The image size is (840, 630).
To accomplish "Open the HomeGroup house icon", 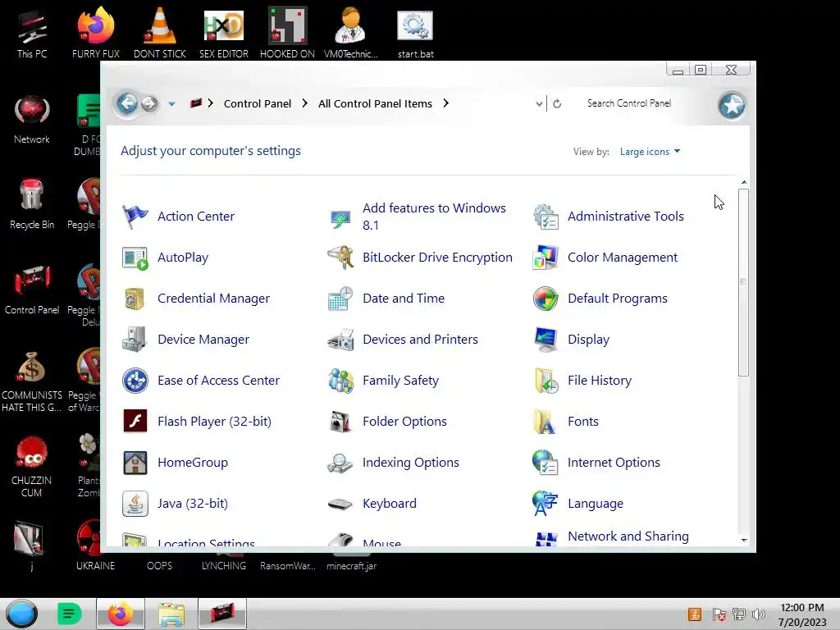I will pos(135,463).
